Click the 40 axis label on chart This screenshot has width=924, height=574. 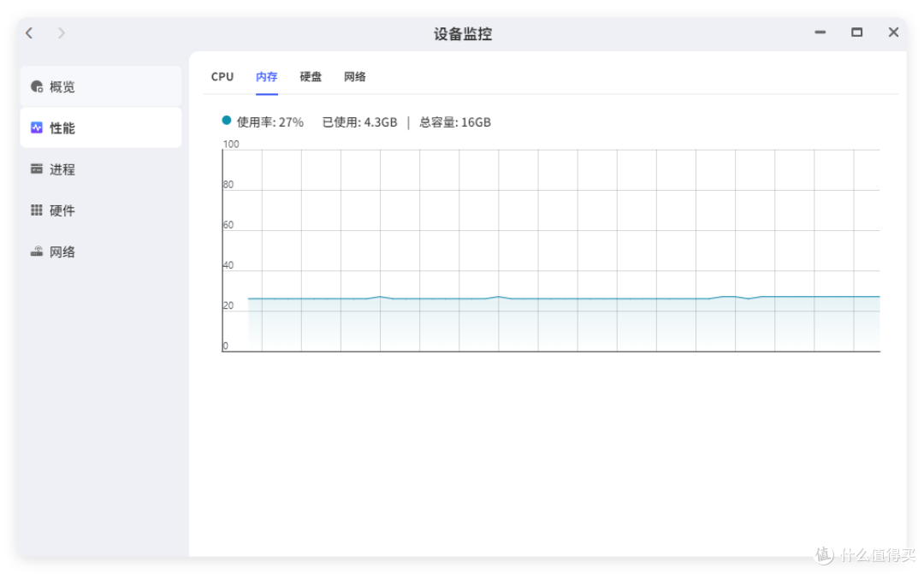228,265
